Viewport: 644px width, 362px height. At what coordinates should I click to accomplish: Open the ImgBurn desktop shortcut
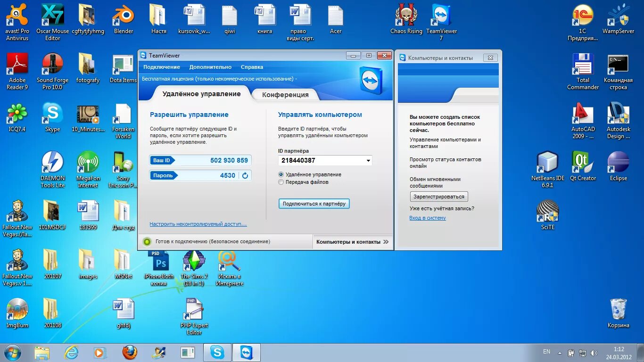[x=17, y=313]
